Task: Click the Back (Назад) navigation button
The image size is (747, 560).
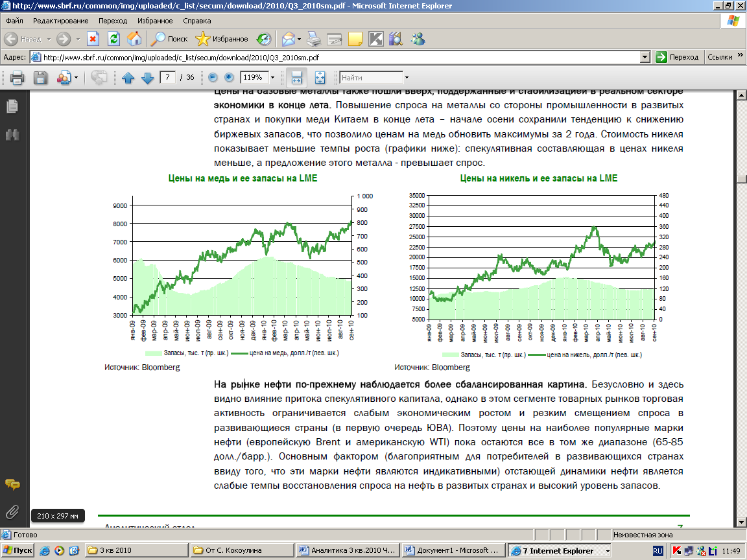Action: point(23,39)
